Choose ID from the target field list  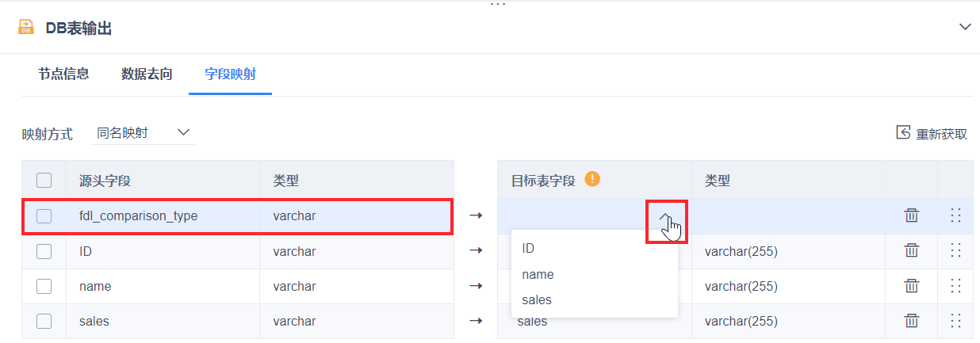(x=529, y=248)
